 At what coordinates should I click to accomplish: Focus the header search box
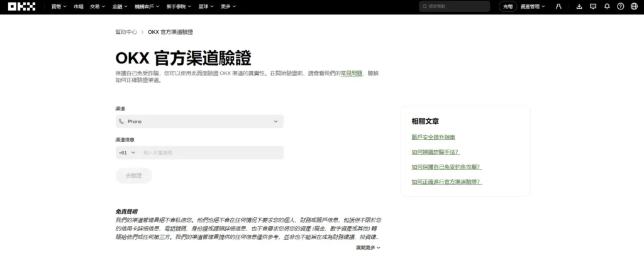[x=454, y=6]
